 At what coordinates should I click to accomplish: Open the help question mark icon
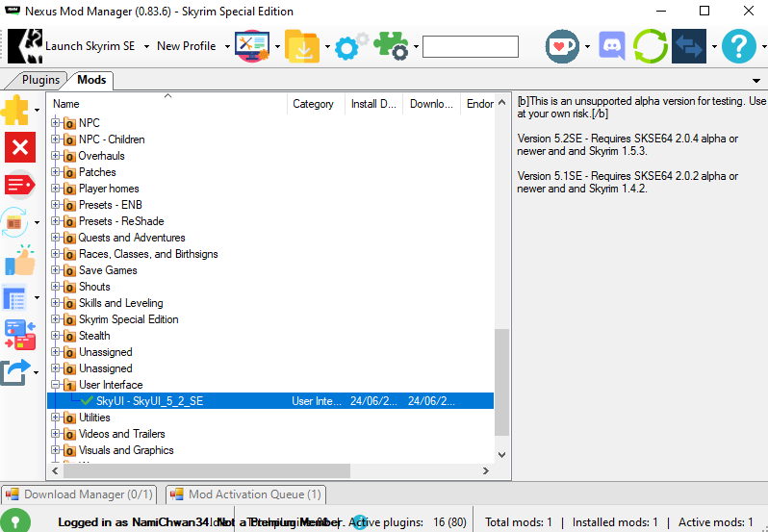click(x=738, y=46)
